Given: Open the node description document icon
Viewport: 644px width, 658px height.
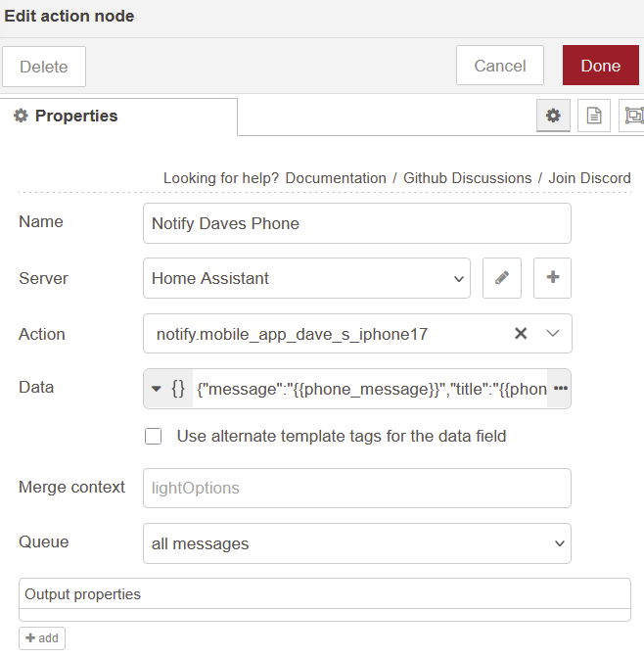Looking at the screenshot, I should (x=593, y=116).
